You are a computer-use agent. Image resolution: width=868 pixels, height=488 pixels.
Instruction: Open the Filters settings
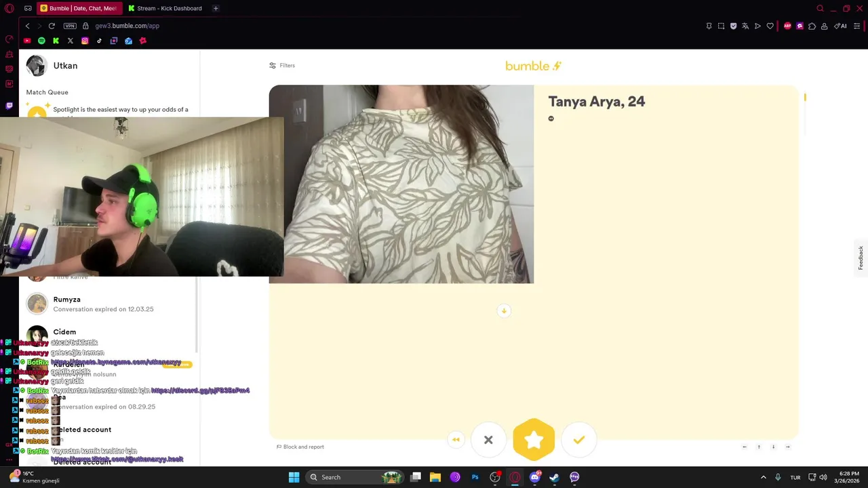pyautogui.click(x=282, y=66)
